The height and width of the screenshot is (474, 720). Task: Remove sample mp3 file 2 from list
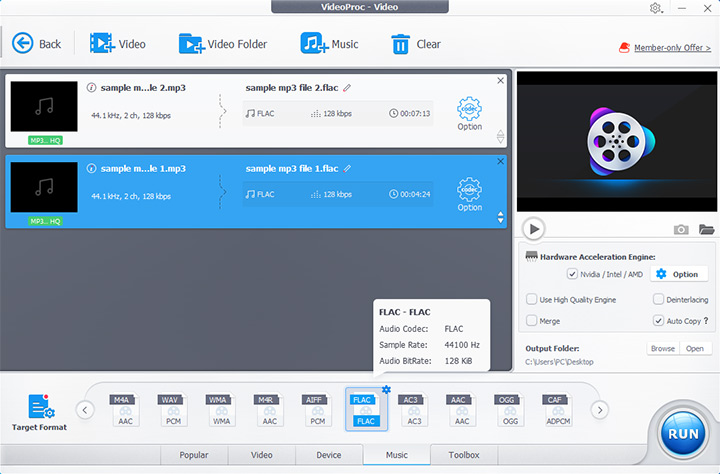(501, 80)
